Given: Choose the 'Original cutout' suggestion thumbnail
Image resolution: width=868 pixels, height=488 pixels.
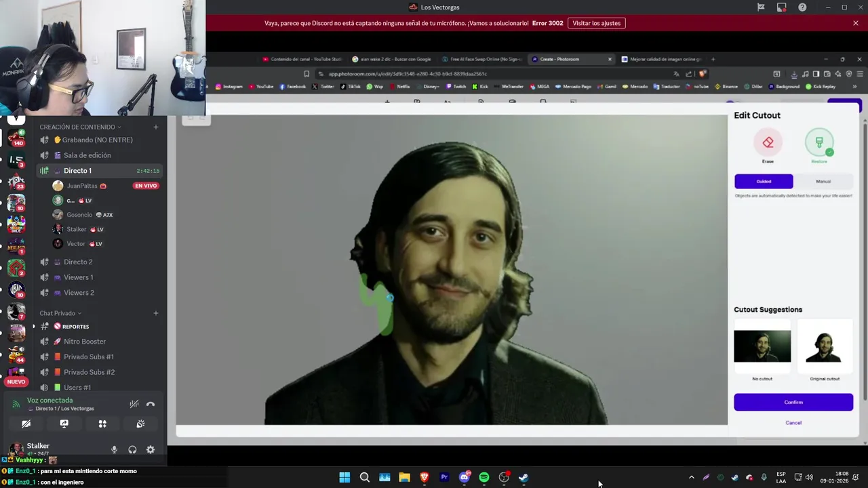Looking at the screenshot, I should click(824, 346).
